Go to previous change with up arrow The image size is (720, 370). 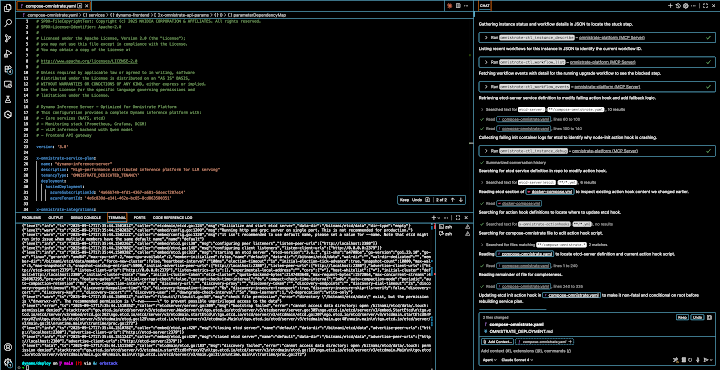tap(453, 200)
